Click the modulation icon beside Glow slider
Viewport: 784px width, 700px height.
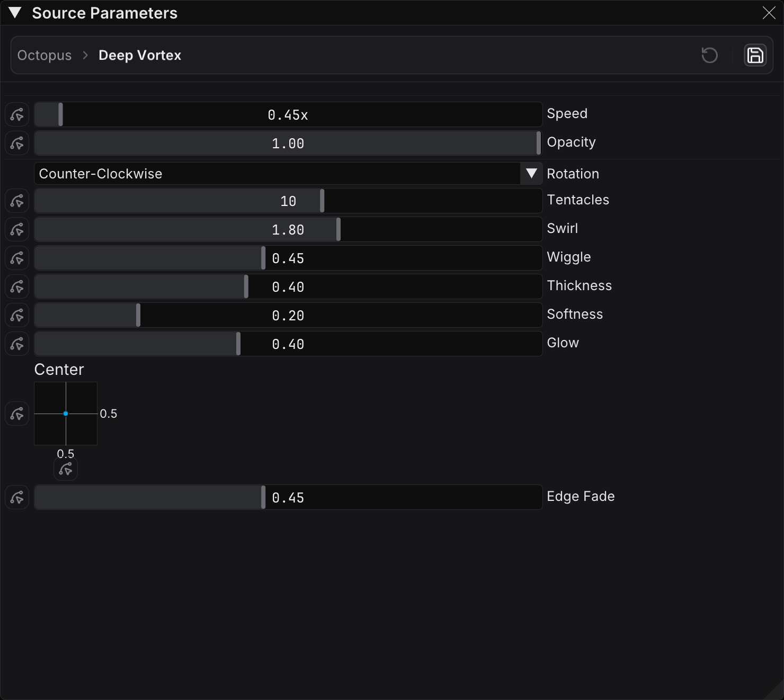click(17, 344)
